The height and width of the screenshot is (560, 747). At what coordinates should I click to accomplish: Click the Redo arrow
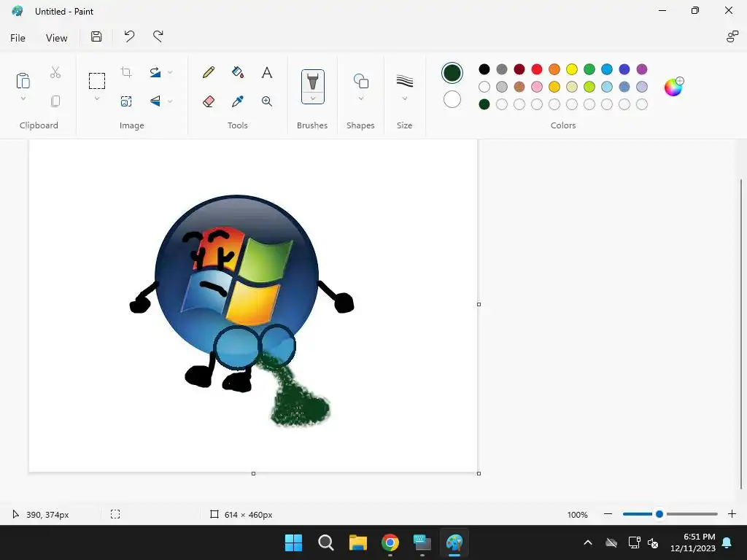pos(158,36)
